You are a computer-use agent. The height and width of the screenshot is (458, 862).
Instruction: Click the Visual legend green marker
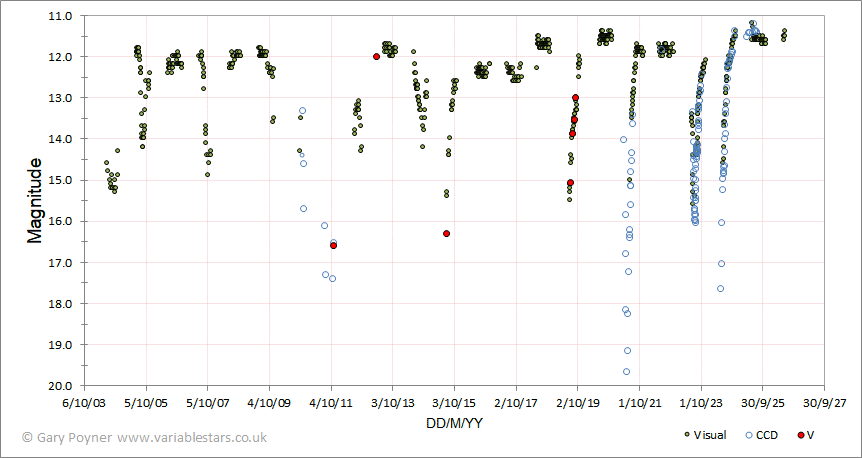686,435
